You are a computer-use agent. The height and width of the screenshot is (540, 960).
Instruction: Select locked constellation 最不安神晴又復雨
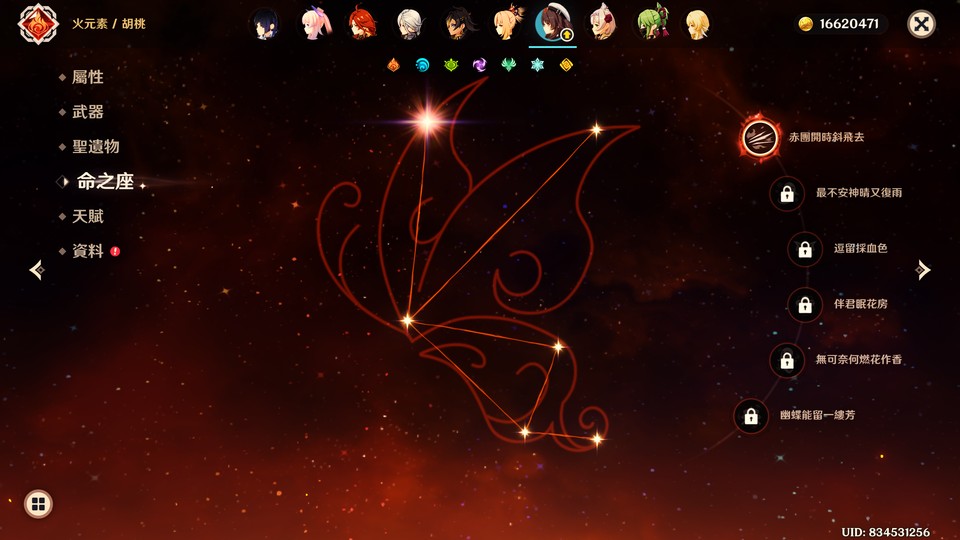[787, 193]
